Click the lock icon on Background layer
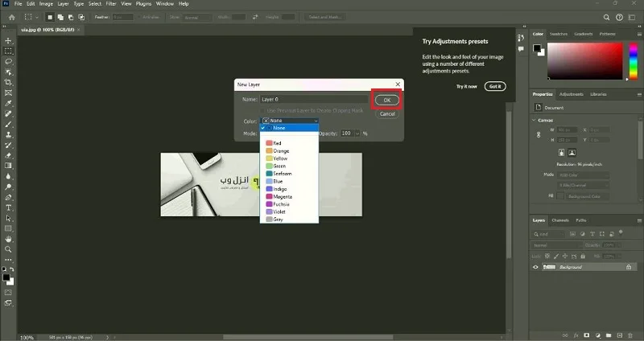The height and width of the screenshot is (341, 644). coord(629,267)
